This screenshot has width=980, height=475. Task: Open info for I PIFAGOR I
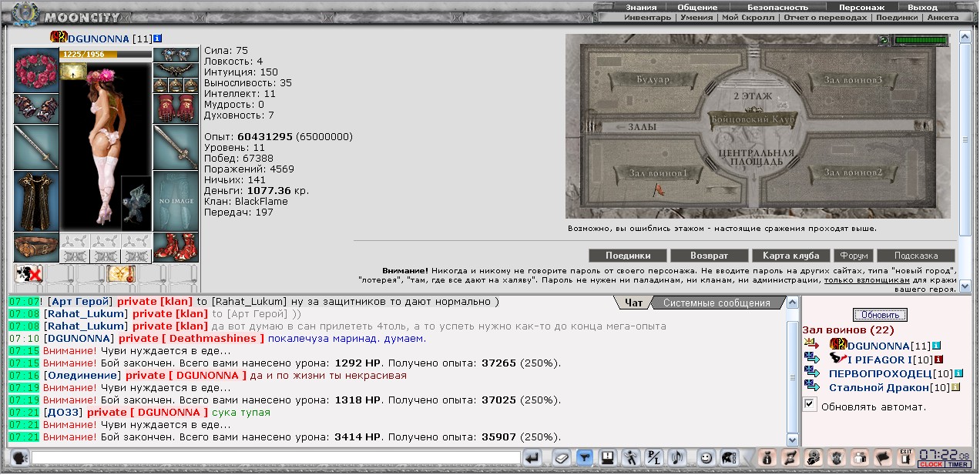(939, 360)
